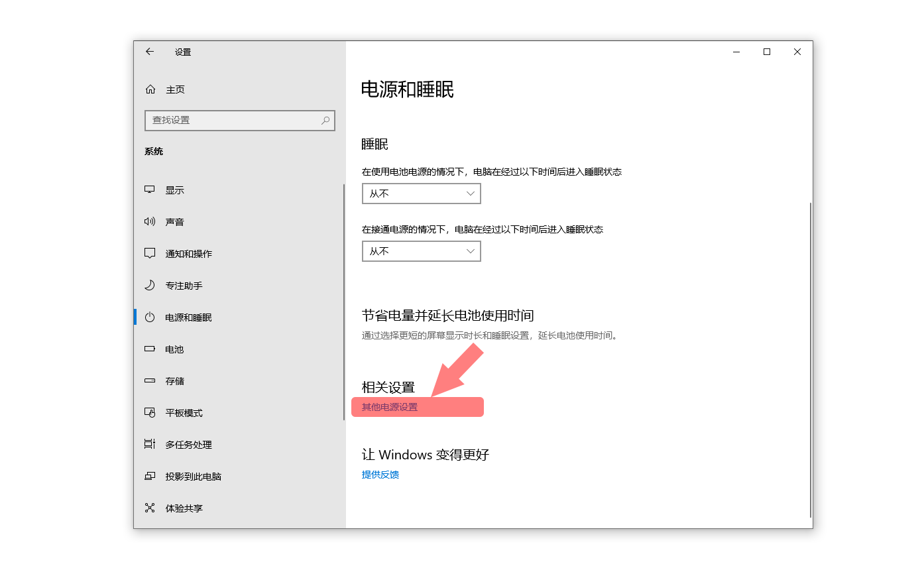This screenshot has height=574, width=924.
Task: Click inside the 查找设置 search field
Action: point(232,120)
